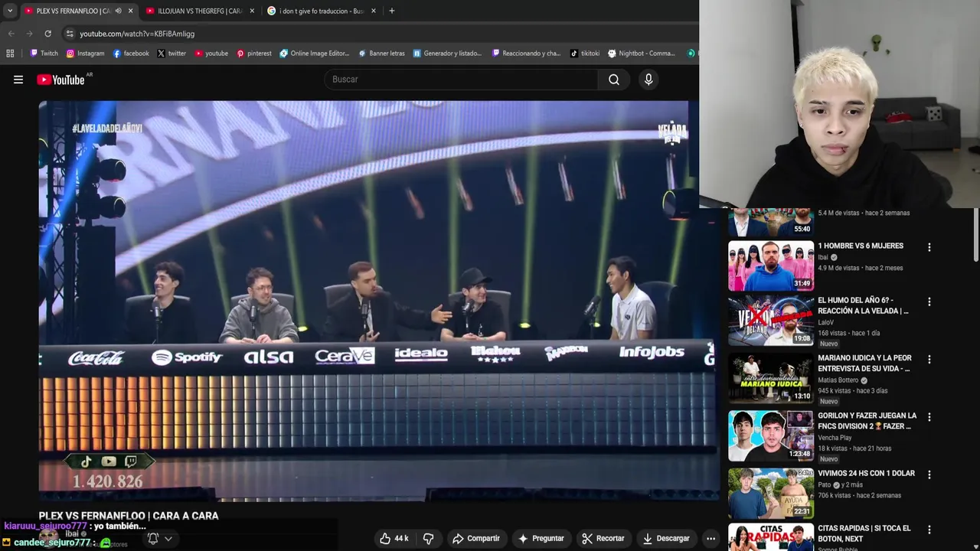The image size is (980, 551).
Task: Open CITAS RAPIDAS video thumbnail
Action: tap(771, 537)
